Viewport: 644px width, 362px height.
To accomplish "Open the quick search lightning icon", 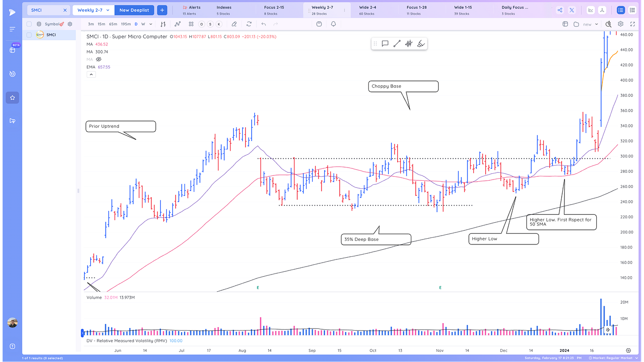I will coord(609,24).
